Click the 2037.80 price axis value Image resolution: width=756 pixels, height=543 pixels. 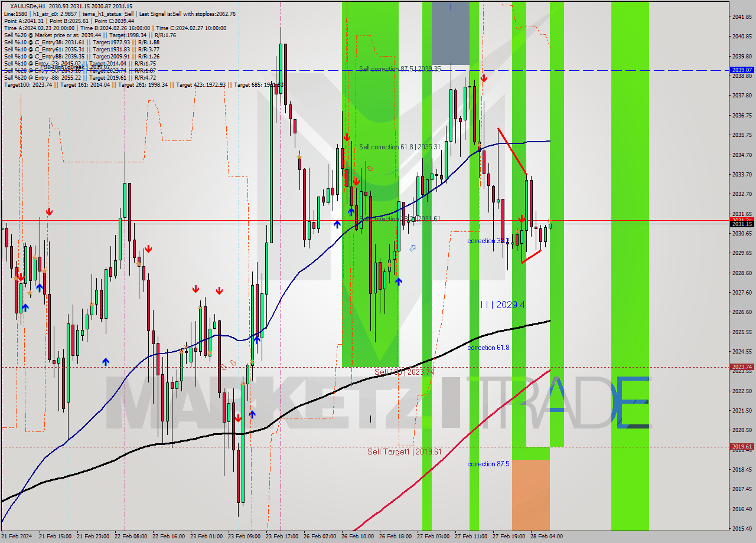(742, 95)
